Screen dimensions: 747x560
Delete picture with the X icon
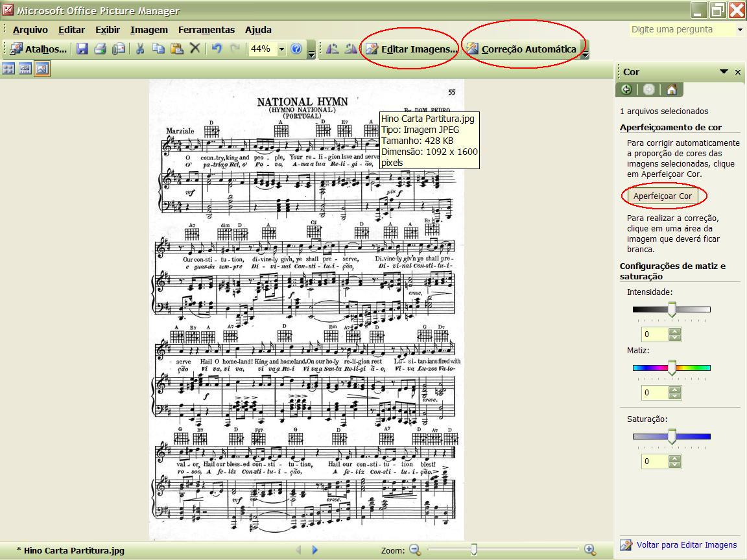(195, 48)
